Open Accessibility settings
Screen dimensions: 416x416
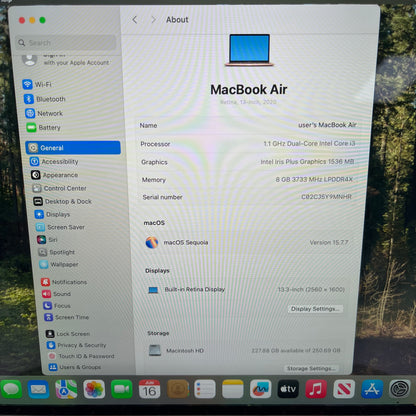(x=54, y=161)
